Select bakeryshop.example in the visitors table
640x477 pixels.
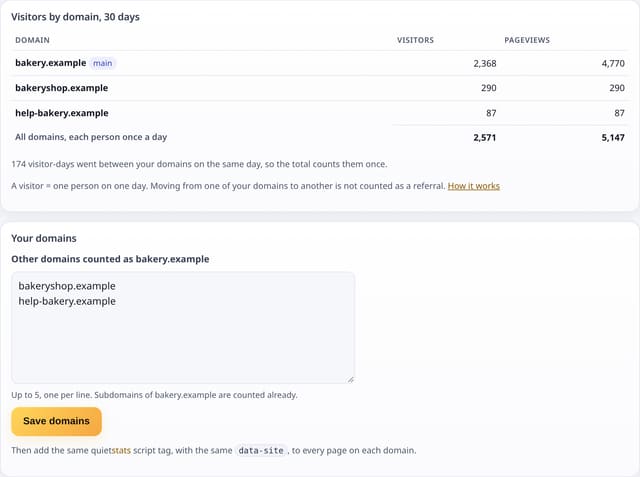[x=62, y=88]
